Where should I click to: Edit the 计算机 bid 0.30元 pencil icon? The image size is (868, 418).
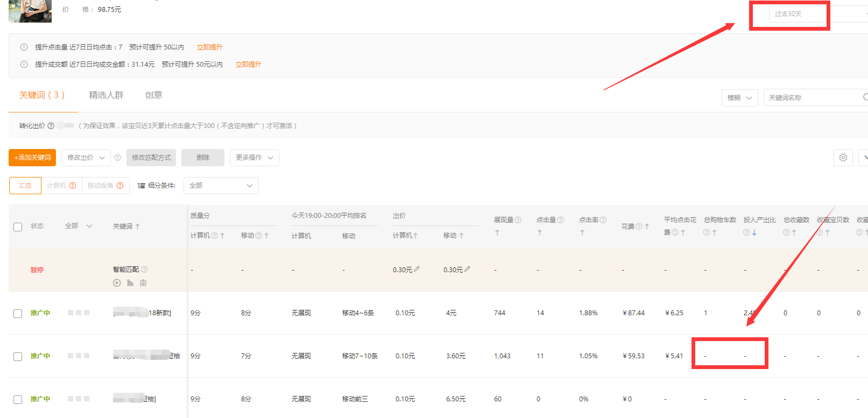tap(417, 269)
